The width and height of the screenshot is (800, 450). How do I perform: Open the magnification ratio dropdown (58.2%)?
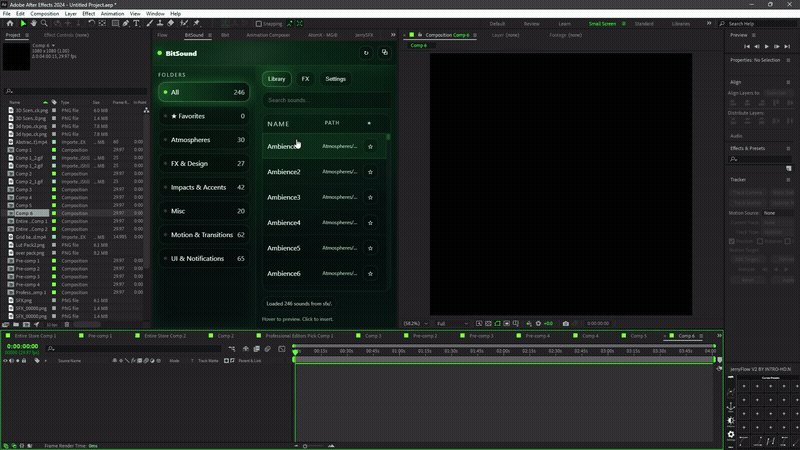[416, 323]
